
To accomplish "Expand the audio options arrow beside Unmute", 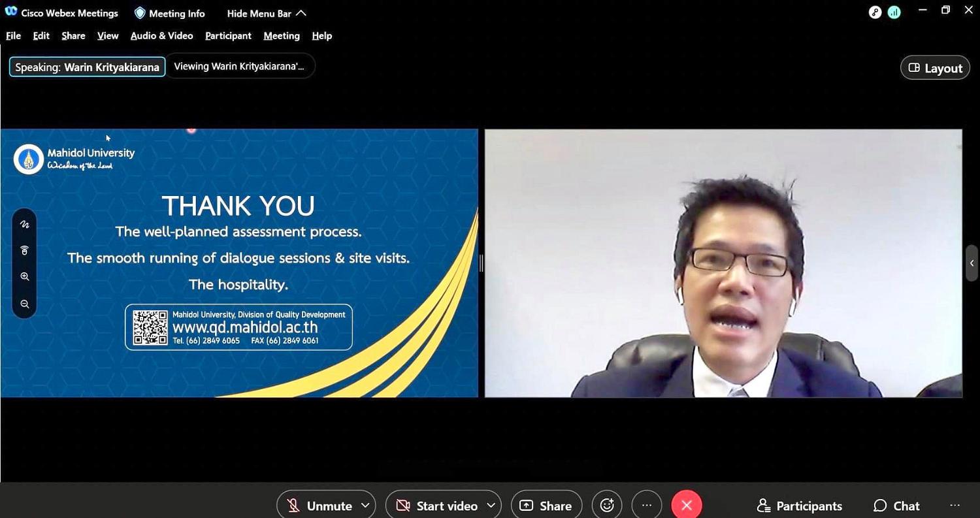I will point(365,506).
